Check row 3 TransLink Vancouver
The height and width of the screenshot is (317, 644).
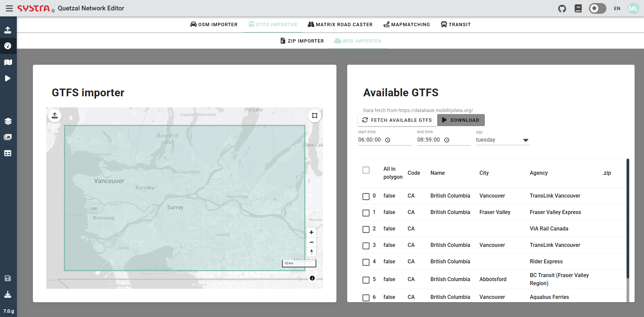pos(366,246)
